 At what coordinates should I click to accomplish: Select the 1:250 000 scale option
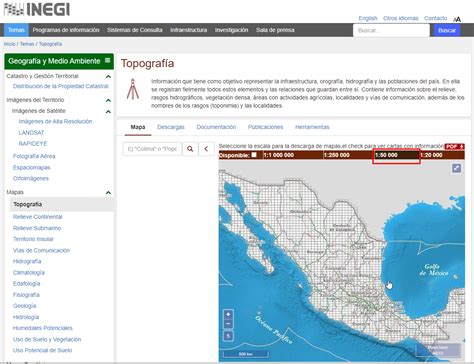[337, 155]
